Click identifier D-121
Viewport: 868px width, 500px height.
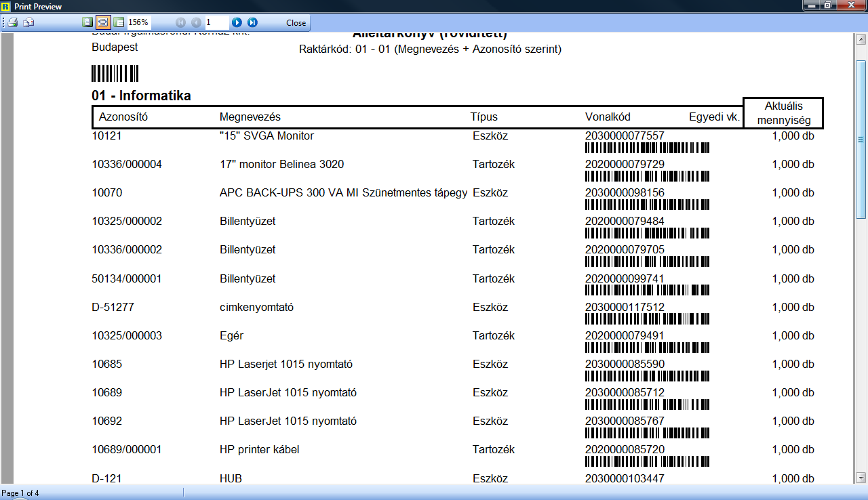point(106,478)
